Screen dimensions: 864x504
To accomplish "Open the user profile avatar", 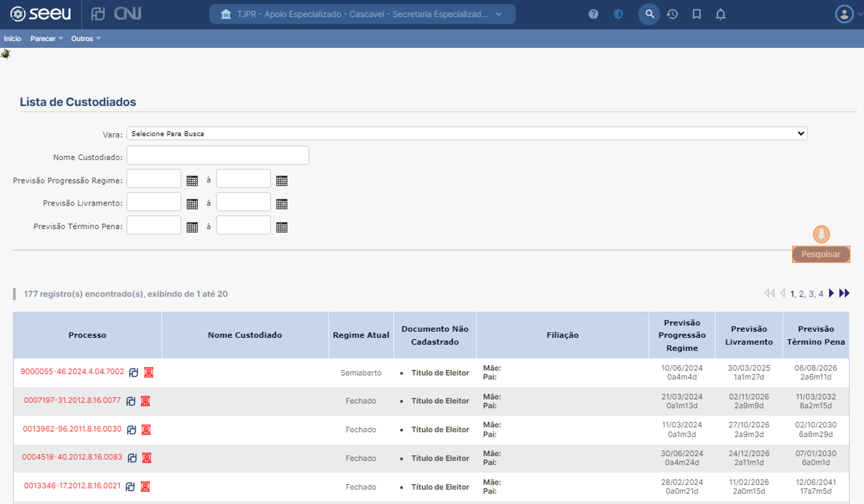I will tap(844, 14).
